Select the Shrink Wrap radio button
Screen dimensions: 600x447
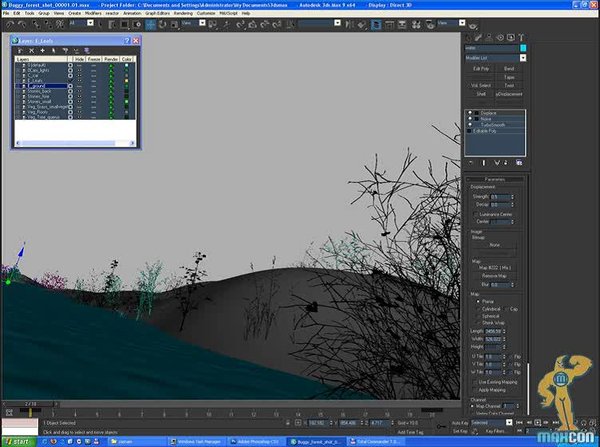[478, 323]
